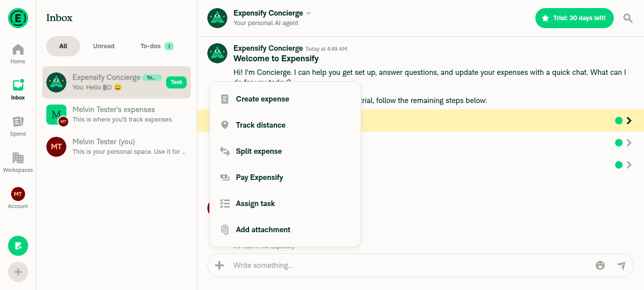644x290 pixels.
Task: Click the gray plus button in the sidebar
Action: pos(18,272)
